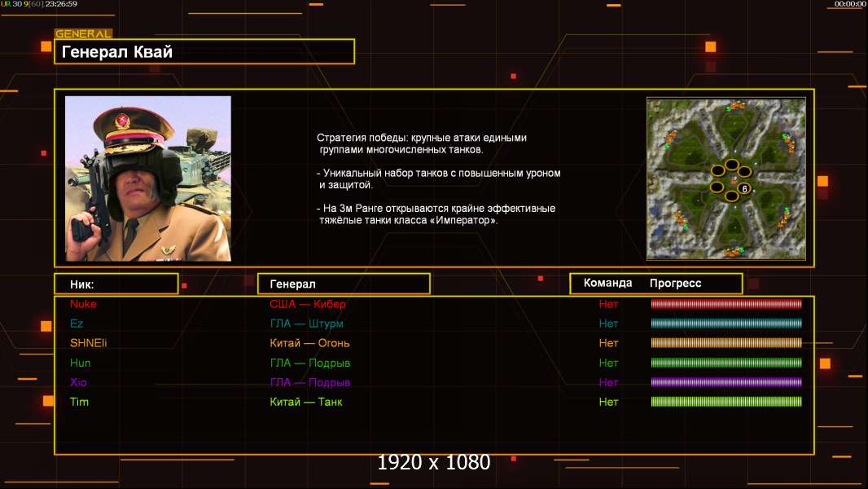This screenshot has width=868, height=489.
Task: Click the '00:00:00' game timer
Action: point(850,4)
